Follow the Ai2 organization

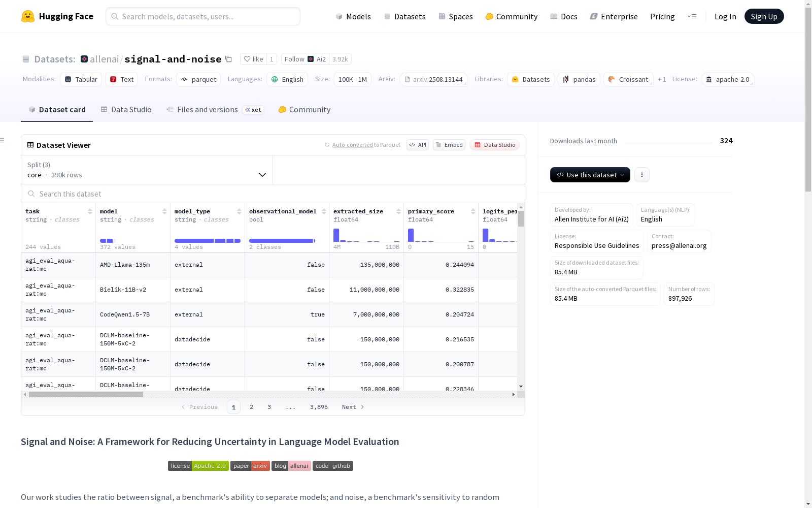(305, 59)
